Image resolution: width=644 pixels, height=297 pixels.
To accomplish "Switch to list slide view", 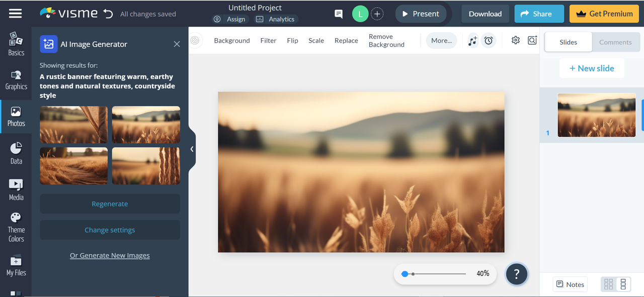I will (623, 284).
